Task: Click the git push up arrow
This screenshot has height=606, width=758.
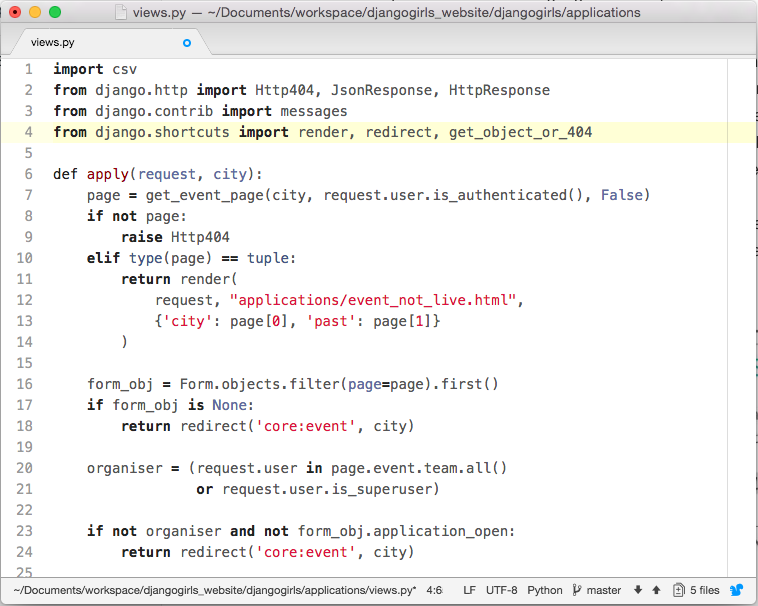Action: tap(656, 590)
